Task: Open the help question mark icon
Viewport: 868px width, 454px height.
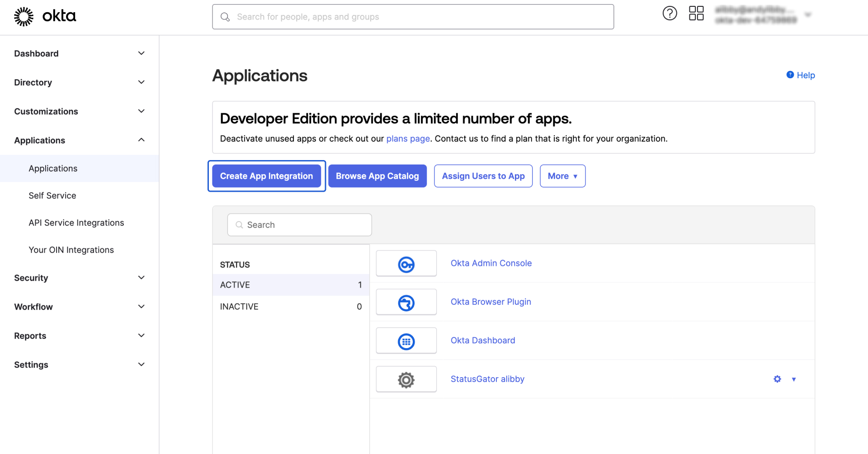Action: (x=670, y=14)
